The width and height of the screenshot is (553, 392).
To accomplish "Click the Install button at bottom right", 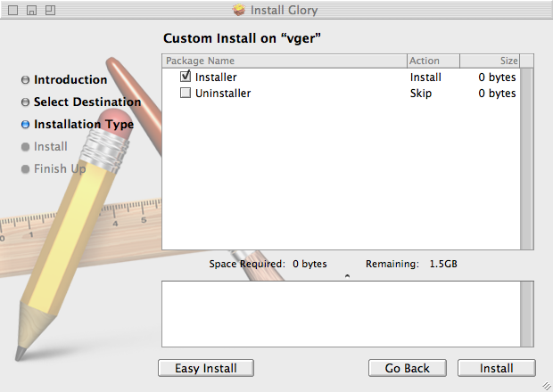I will (497, 368).
